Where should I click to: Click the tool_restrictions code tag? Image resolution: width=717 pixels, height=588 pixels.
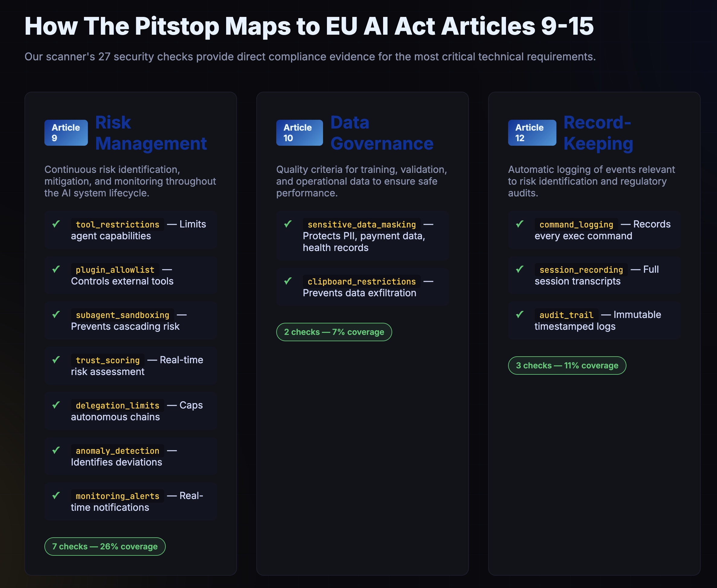tap(117, 224)
